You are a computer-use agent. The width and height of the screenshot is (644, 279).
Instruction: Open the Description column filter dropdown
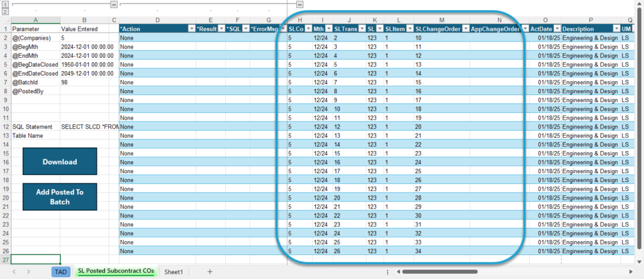pos(616,29)
